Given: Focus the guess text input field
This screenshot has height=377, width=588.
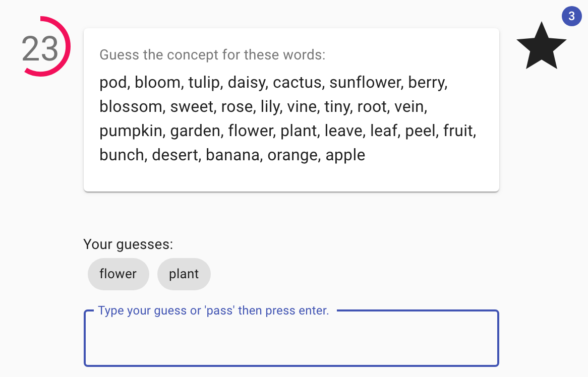Looking at the screenshot, I should (x=291, y=340).
